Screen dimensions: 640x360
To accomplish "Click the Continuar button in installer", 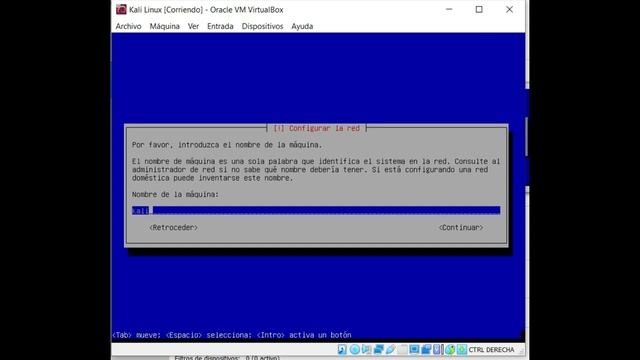I will coord(461,227).
